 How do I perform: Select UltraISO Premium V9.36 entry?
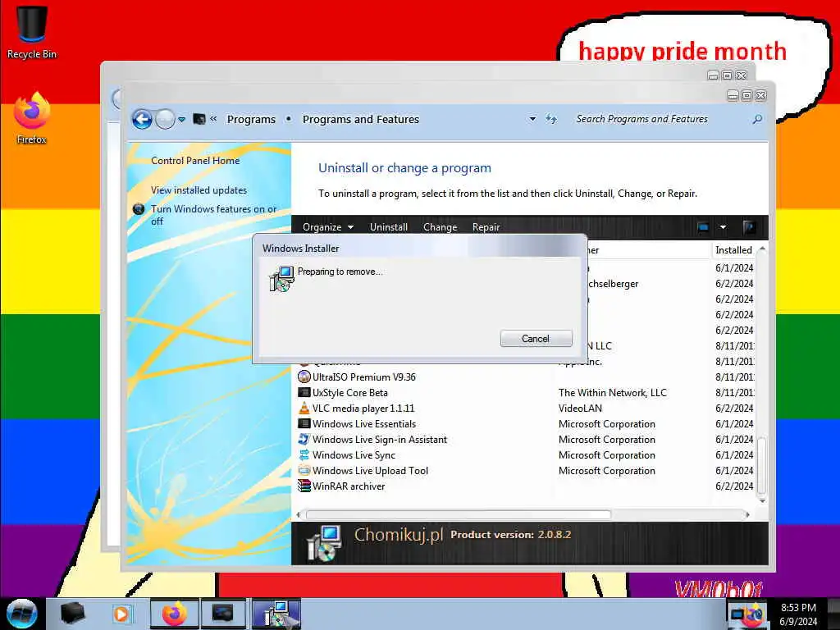click(x=363, y=377)
